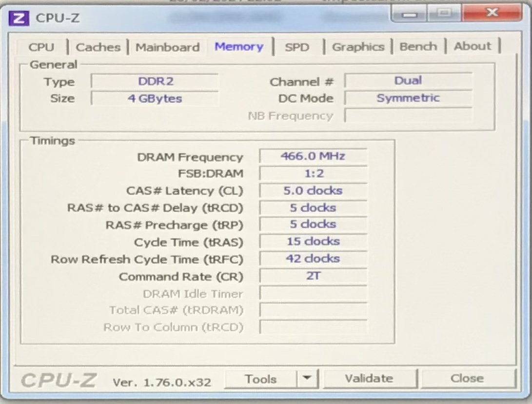Screen dimensions: 532x404
Task: Click the CPU-Z logo icon in title bar
Action: pyautogui.click(x=18, y=19)
